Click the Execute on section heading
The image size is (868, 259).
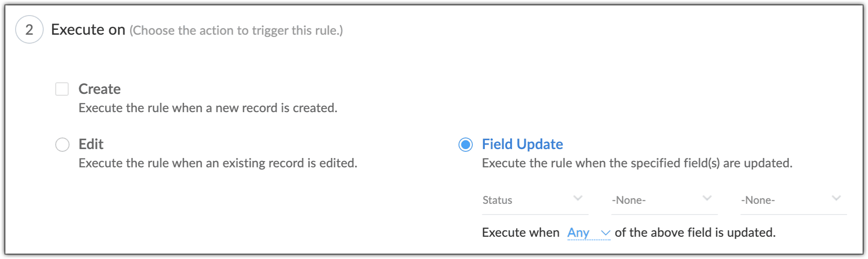tap(88, 30)
